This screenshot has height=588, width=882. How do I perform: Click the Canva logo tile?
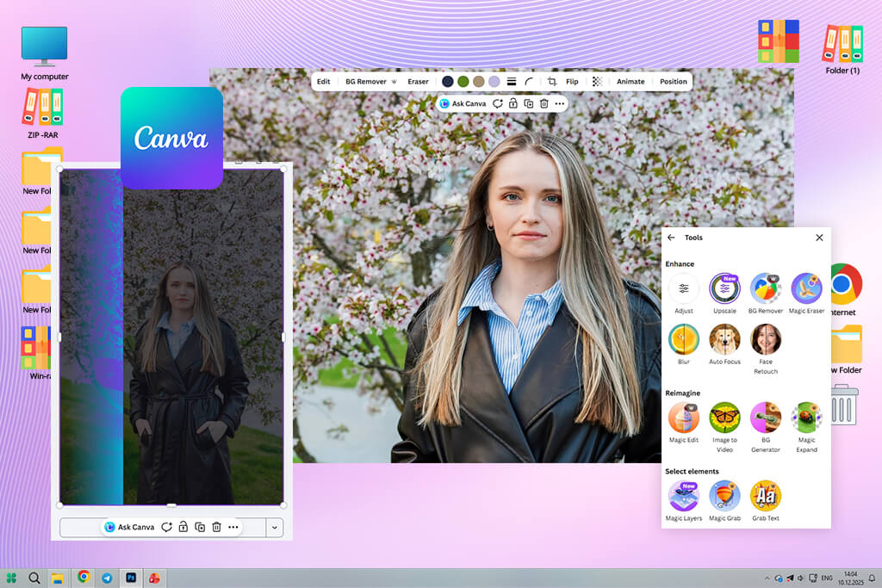(171, 138)
